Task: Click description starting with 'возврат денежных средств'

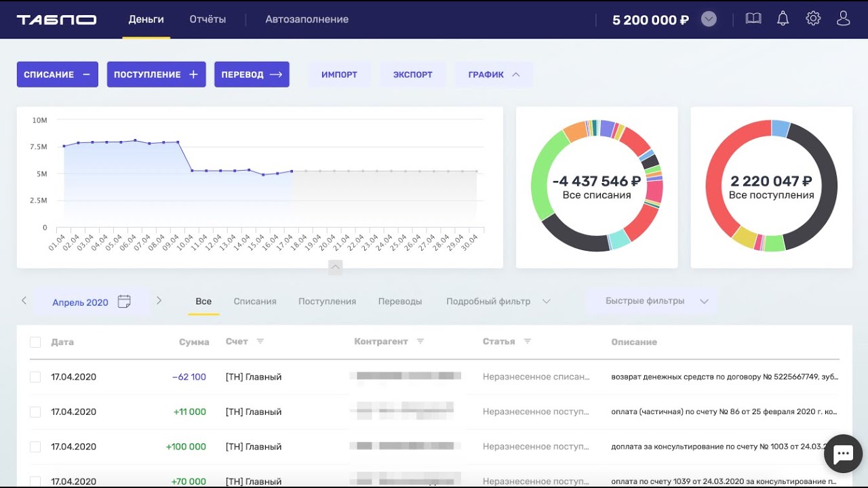Action: pos(724,377)
